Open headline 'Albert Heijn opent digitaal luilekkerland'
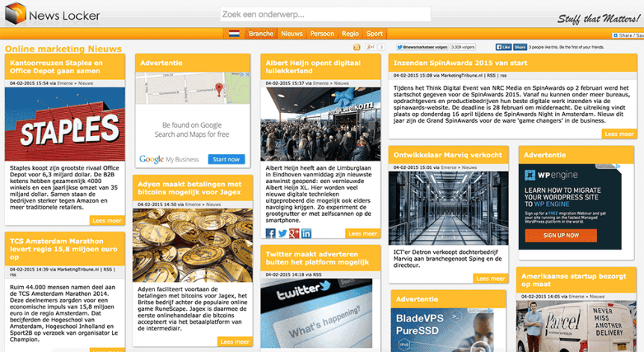 [x=313, y=67]
